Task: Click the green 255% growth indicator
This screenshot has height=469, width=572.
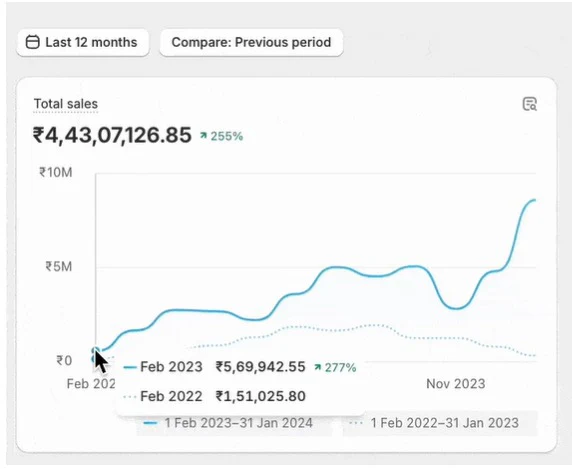Action: (x=221, y=136)
